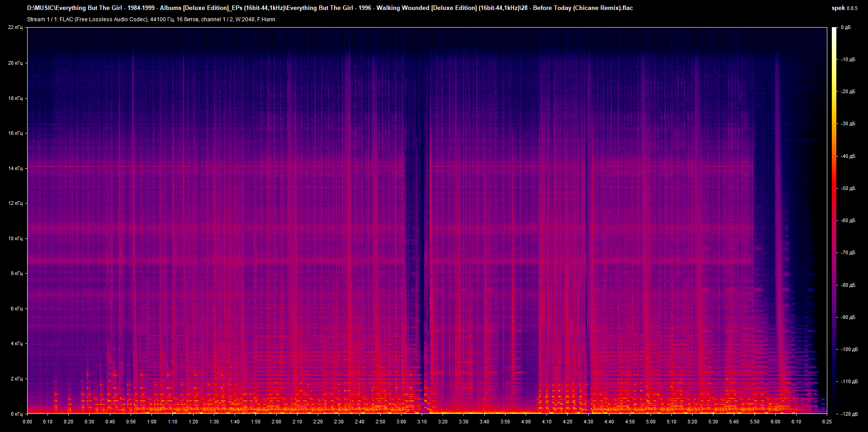Click the '2:30' time axis label
The width and height of the screenshot is (868, 432).
coord(339,422)
